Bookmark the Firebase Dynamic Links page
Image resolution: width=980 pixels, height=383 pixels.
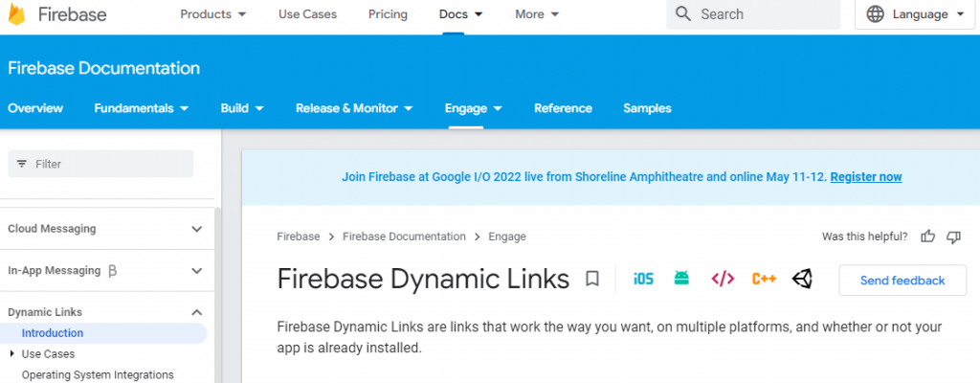[x=591, y=280]
